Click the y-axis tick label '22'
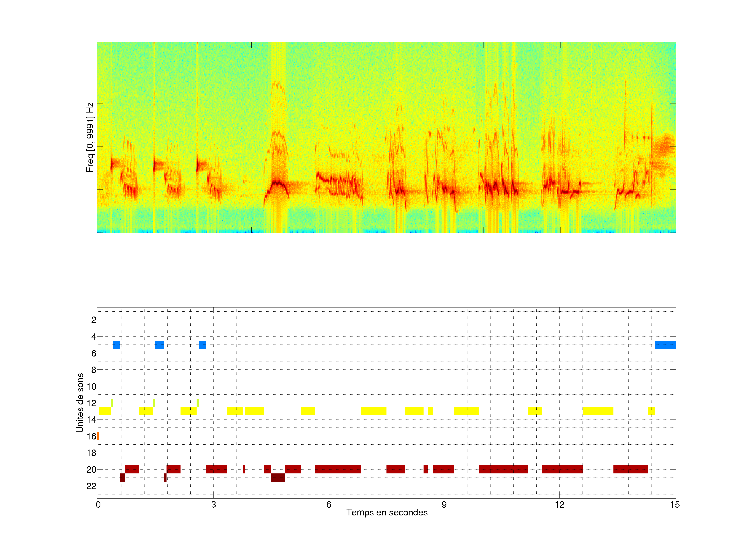 click(x=91, y=486)
